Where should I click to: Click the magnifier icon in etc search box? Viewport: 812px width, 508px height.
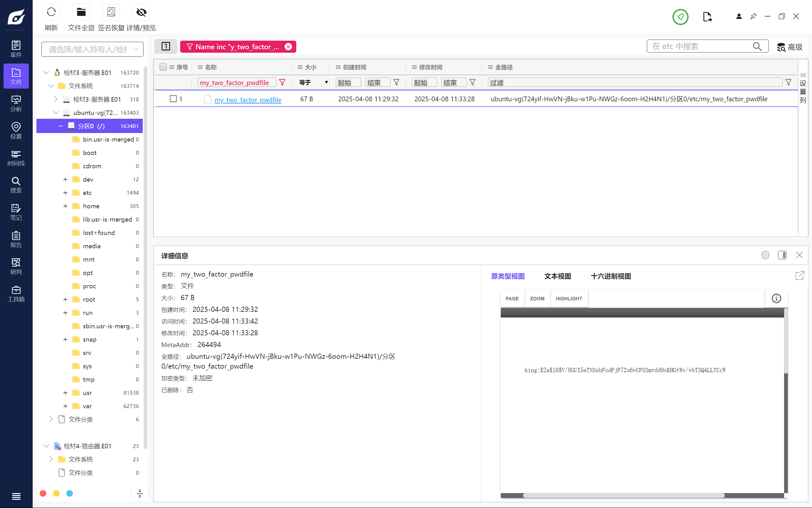[757, 46]
